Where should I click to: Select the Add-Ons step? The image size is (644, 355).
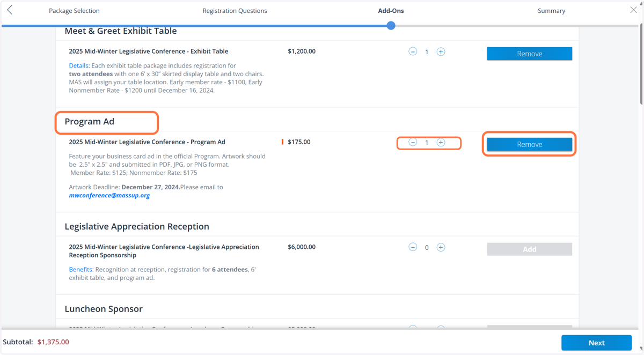391,11
